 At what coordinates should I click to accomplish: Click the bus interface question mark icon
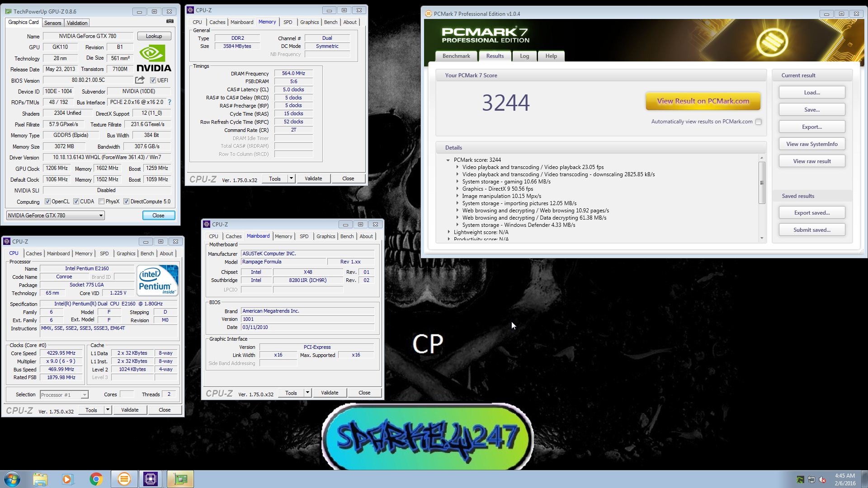(170, 102)
